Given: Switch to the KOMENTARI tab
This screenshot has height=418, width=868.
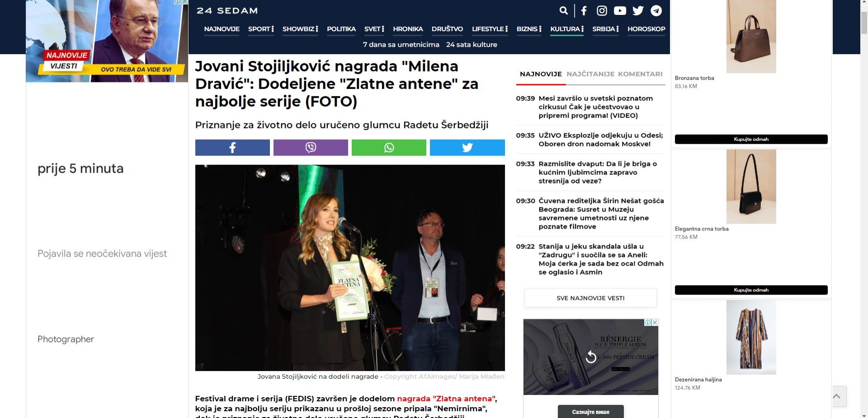Looking at the screenshot, I should coord(640,74).
